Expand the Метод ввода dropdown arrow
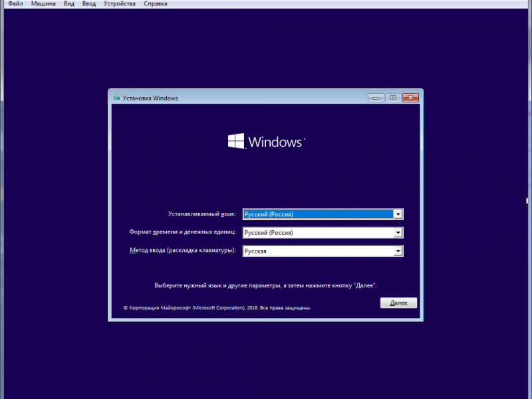 click(x=398, y=251)
